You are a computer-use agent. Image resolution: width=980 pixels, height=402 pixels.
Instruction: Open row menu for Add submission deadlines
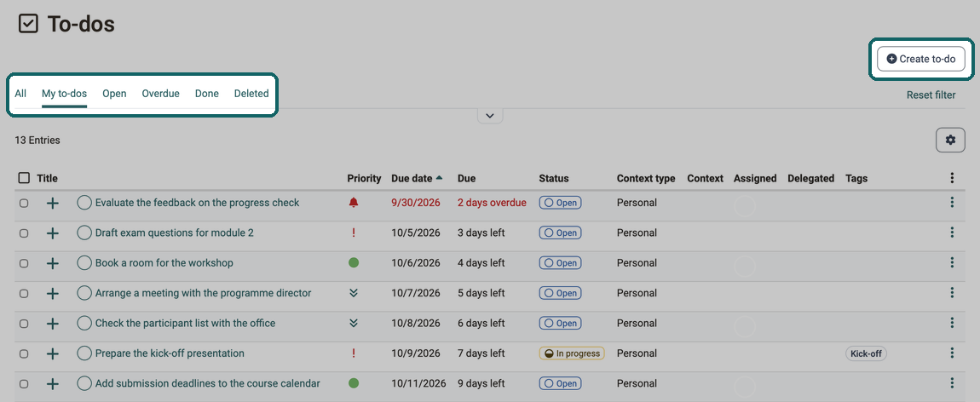click(952, 383)
